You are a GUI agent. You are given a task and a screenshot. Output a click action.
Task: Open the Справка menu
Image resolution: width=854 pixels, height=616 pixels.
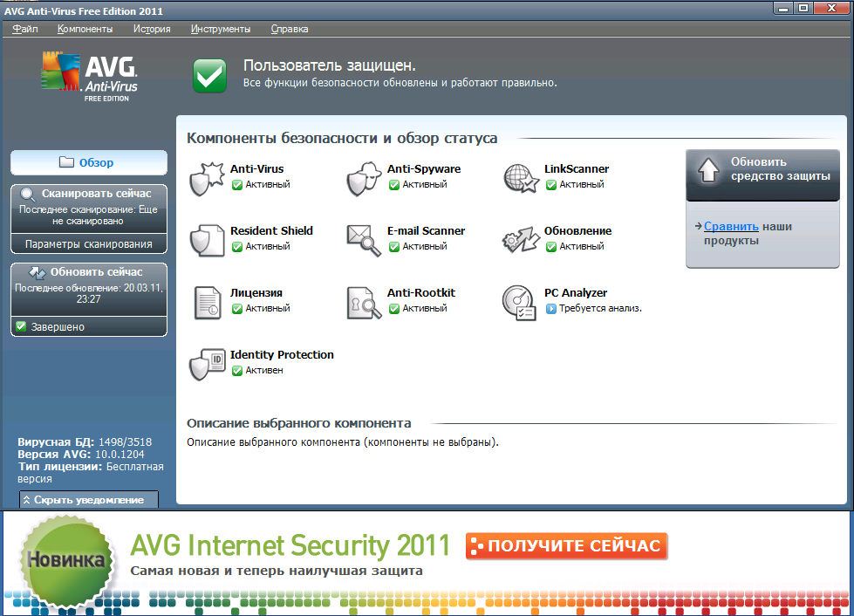pyautogui.click(x=290, y=29)
